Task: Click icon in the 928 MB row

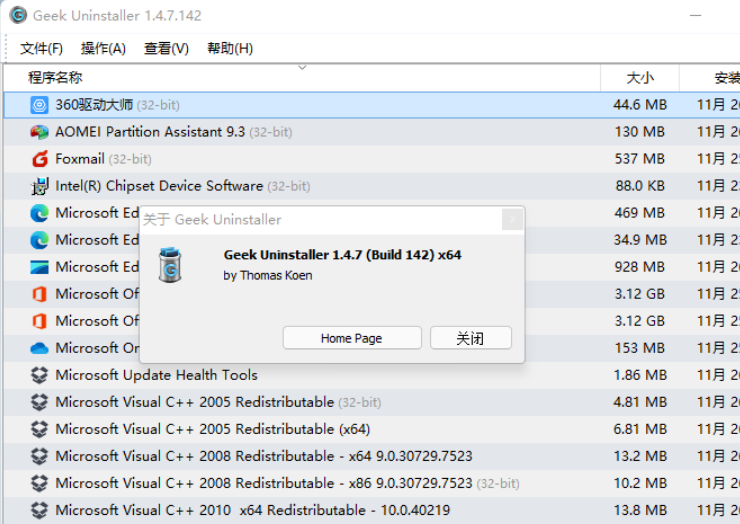Action: tap(39, 267)
